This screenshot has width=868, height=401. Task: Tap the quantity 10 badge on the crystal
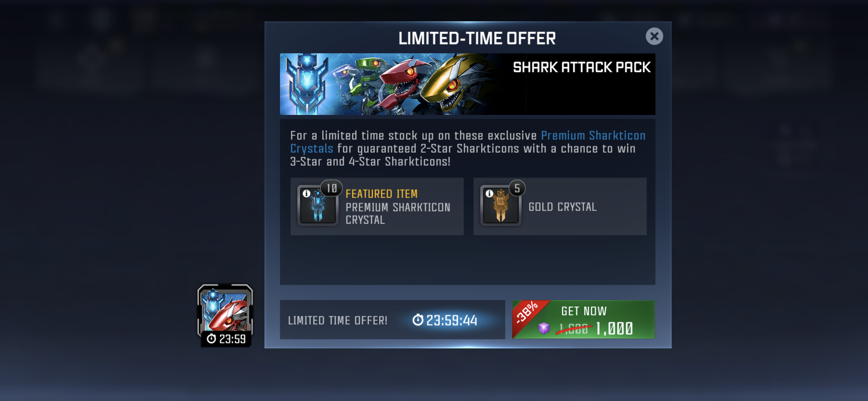(332, 188)
